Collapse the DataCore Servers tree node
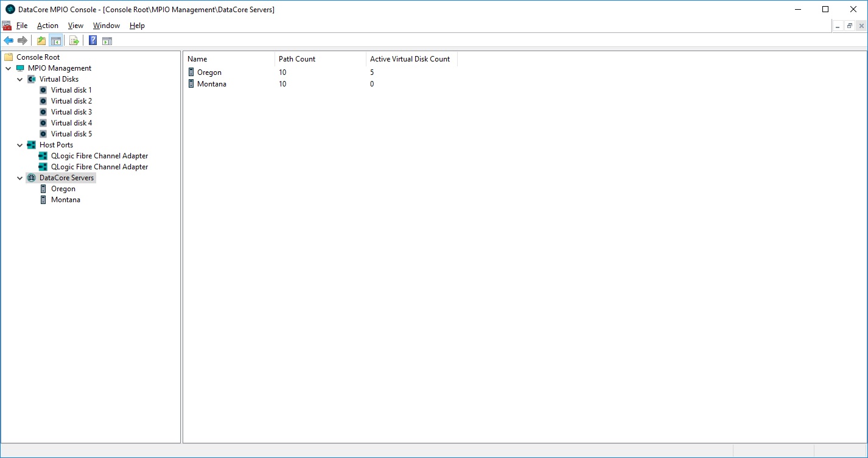868x458 pixels. click(x=20, y=178)
